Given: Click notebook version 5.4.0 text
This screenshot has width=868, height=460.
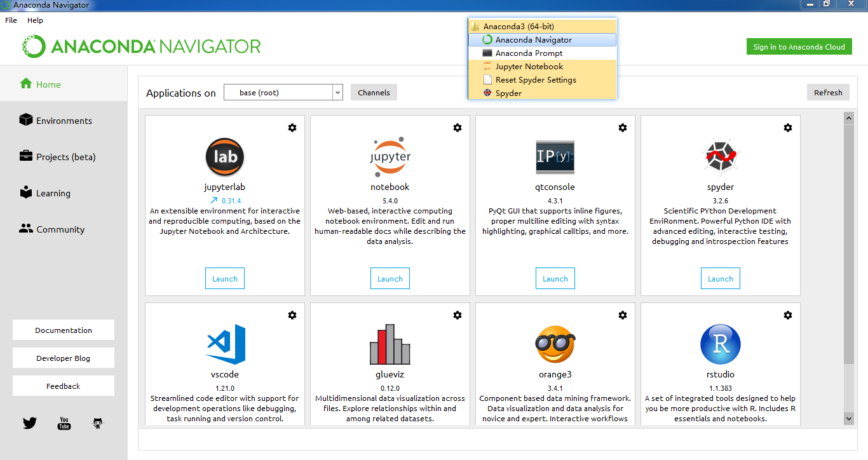Looking at the screenshot, I should click(390, 200).
